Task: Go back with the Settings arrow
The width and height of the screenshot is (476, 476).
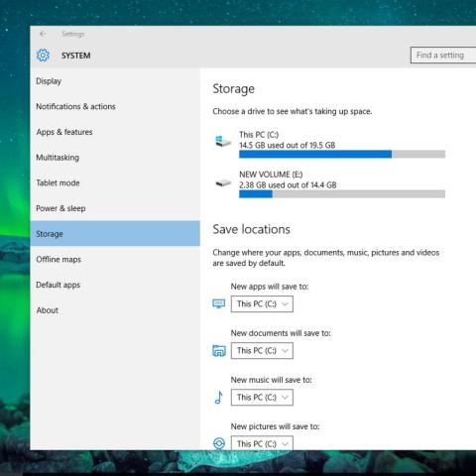Action: click(43, 34)
